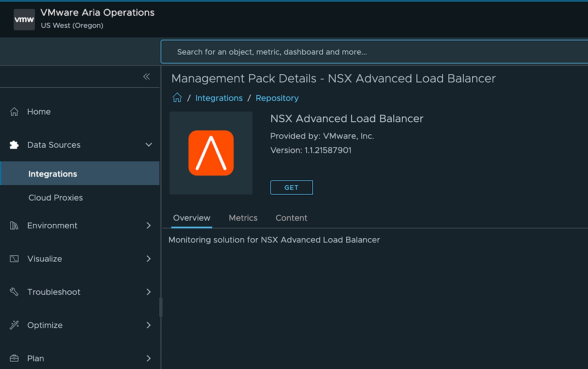This screenshot has width=588, height=369.
Task: Open the Environment menu label
Action: coord(52,225)
